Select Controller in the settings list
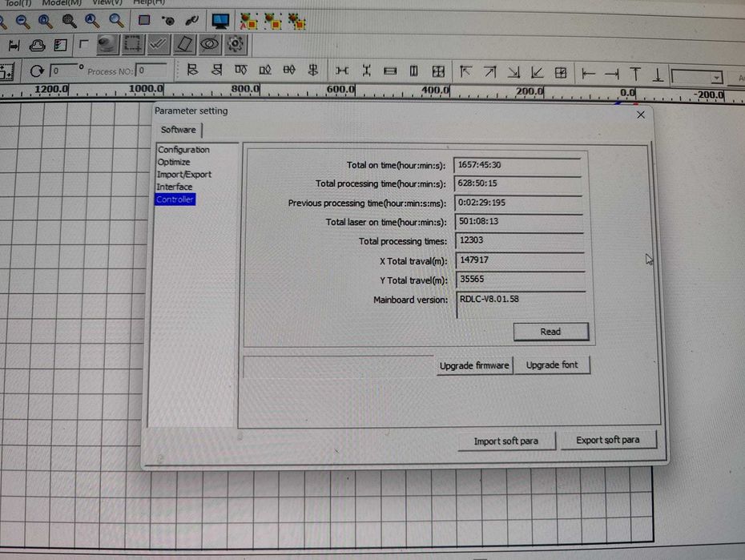This screenshot has height=560, width=745. tap(175, 199)
